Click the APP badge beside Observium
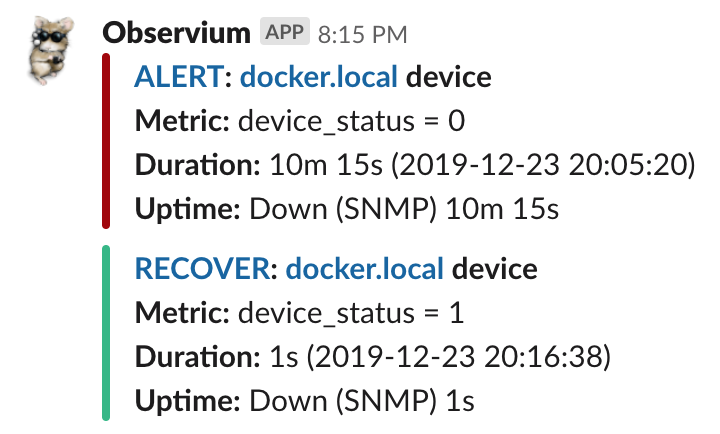 tap(285, 32)
